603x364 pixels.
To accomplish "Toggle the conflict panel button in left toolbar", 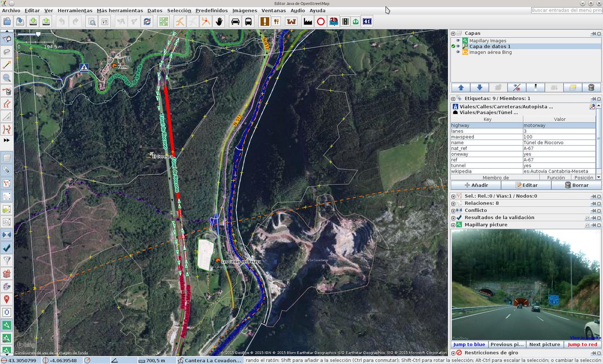I will point(7,234).
